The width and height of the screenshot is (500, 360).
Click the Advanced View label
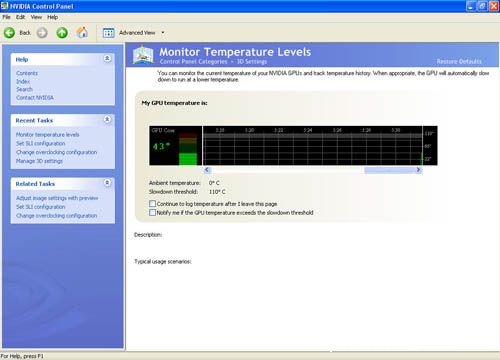(x=137, y=33)
